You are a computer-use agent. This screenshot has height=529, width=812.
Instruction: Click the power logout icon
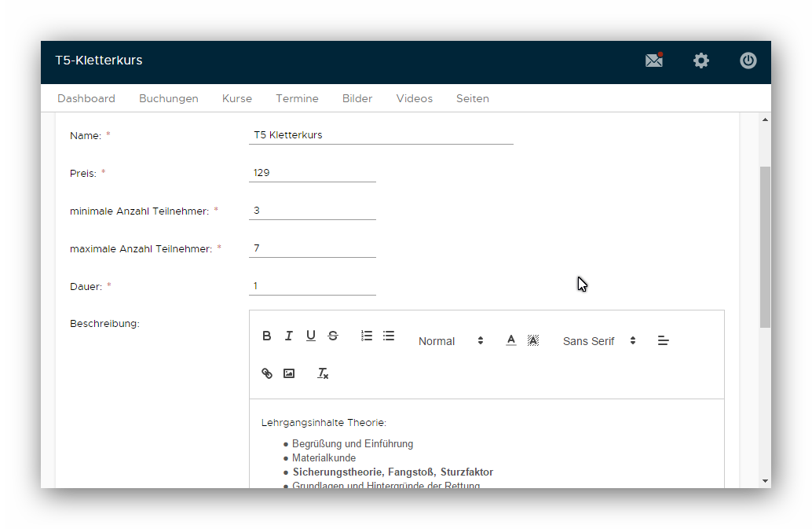748,61
